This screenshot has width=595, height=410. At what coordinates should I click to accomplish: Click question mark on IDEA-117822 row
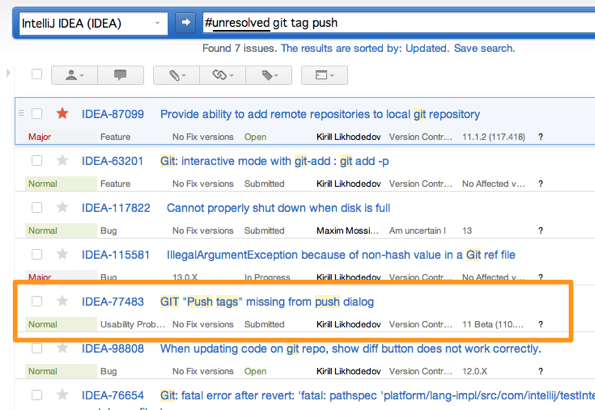pyautogui.click(x=540, y=231)
